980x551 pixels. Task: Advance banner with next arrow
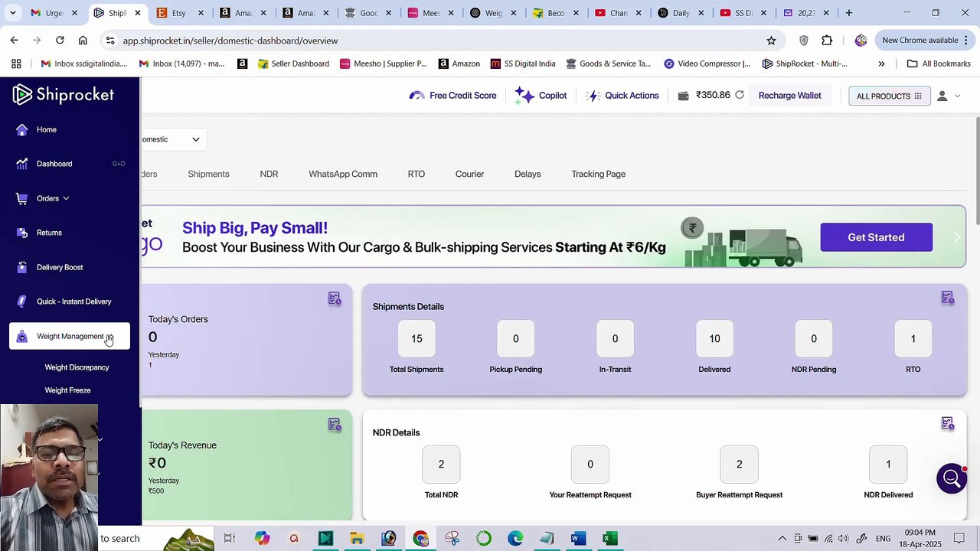point(955,237)
